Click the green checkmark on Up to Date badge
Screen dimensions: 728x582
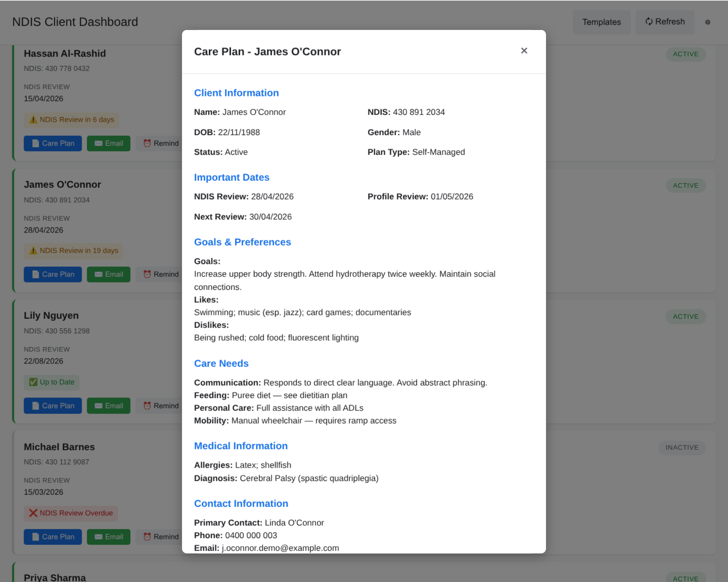[x=33, y=382]
